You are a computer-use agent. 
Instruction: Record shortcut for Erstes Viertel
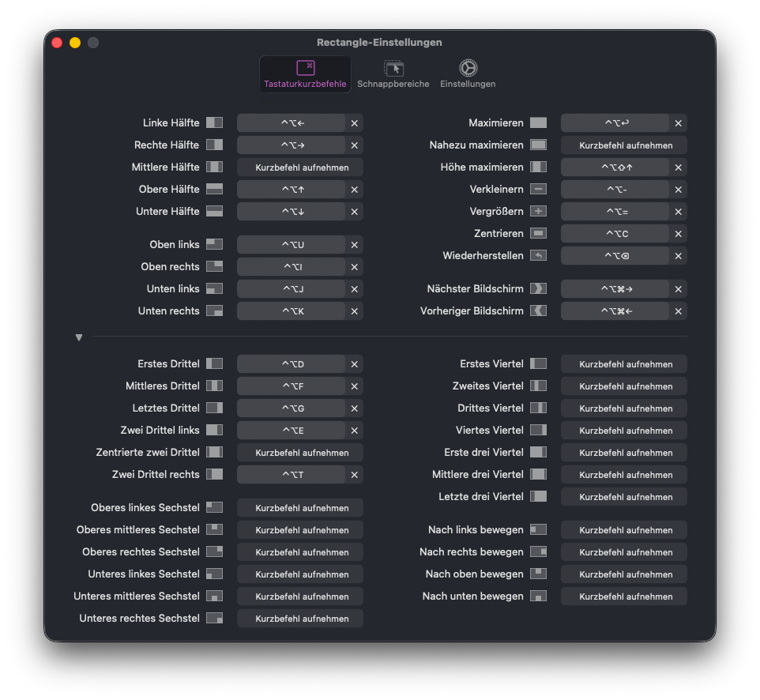624,364
